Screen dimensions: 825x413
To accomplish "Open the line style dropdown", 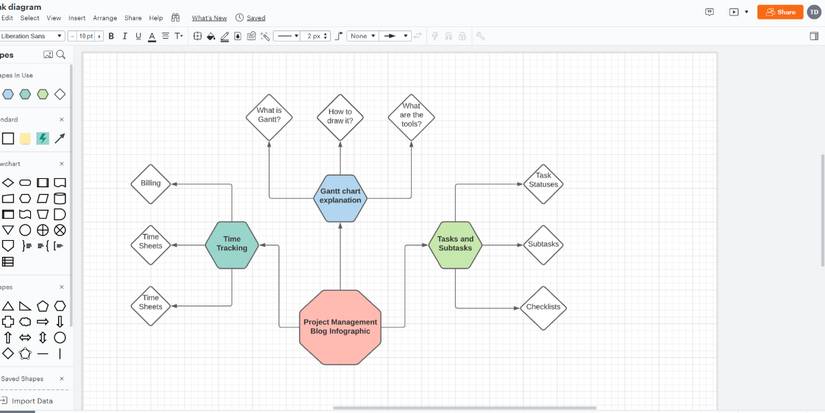I will (287, 36).
